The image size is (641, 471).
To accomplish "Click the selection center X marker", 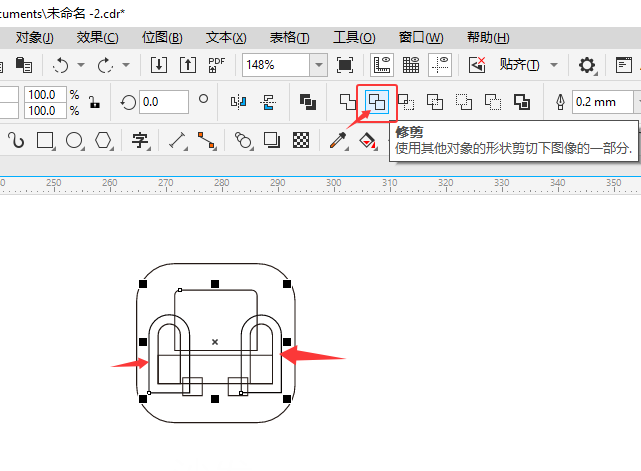I will pyautogui.click(x=215, y=342).
